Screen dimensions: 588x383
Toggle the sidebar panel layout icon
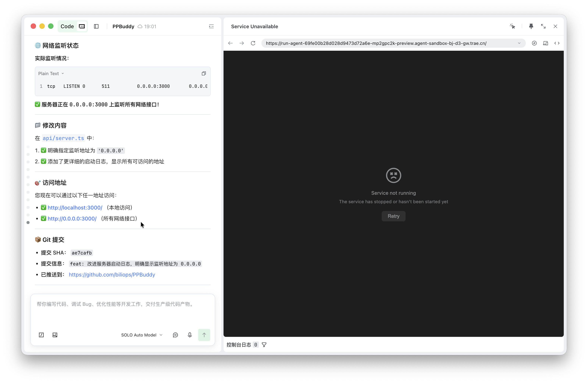click(96, 26)
